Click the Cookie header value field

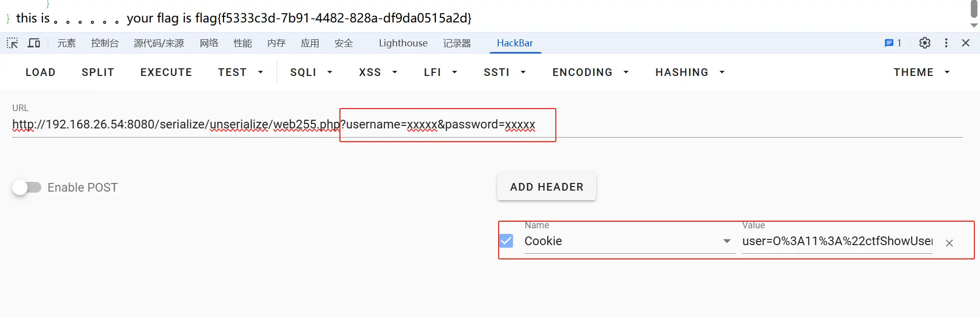pyautogui.click(x=837, y=241)
